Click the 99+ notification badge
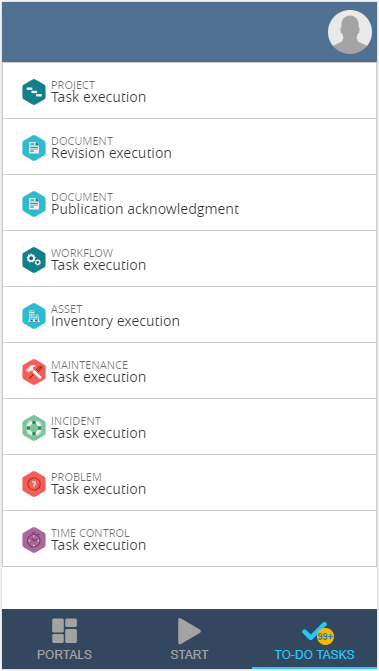Image resolution: width=379 pixels, height=671 pixels. pos(326,637)
